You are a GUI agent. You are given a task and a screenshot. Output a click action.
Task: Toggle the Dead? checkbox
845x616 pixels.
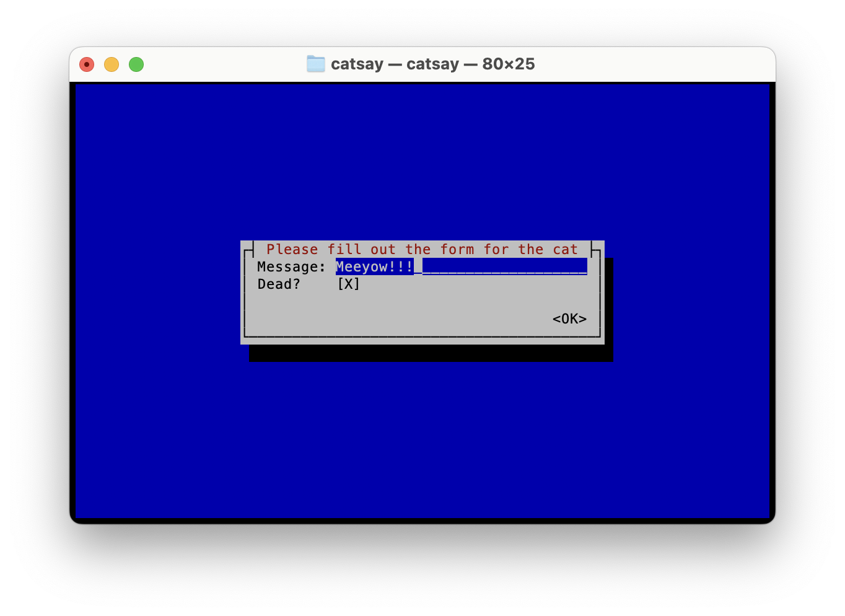pyautogui.click(x=348, y=284)
